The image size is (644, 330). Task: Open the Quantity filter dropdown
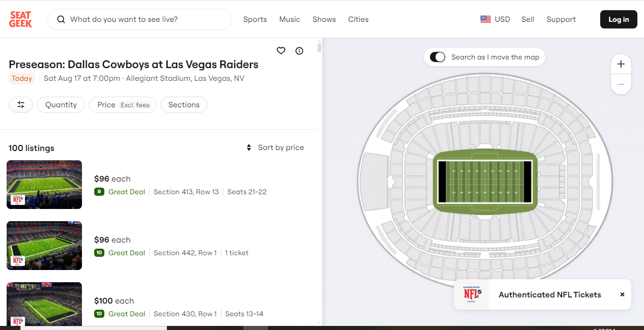[61, 105]
